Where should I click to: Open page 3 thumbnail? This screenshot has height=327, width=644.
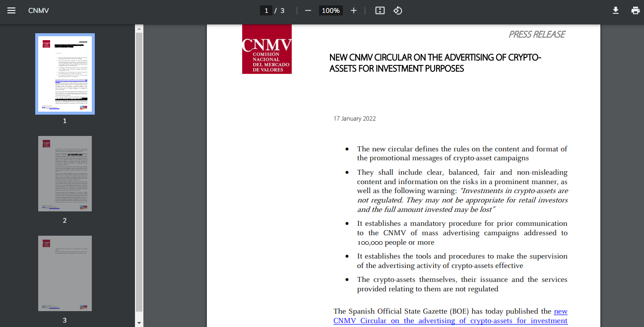65,273
